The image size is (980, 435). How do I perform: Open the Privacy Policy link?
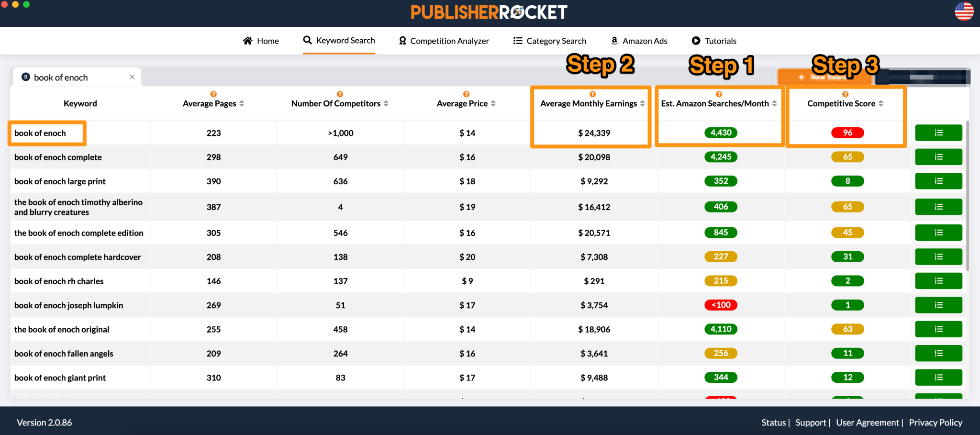coord(935,423)
